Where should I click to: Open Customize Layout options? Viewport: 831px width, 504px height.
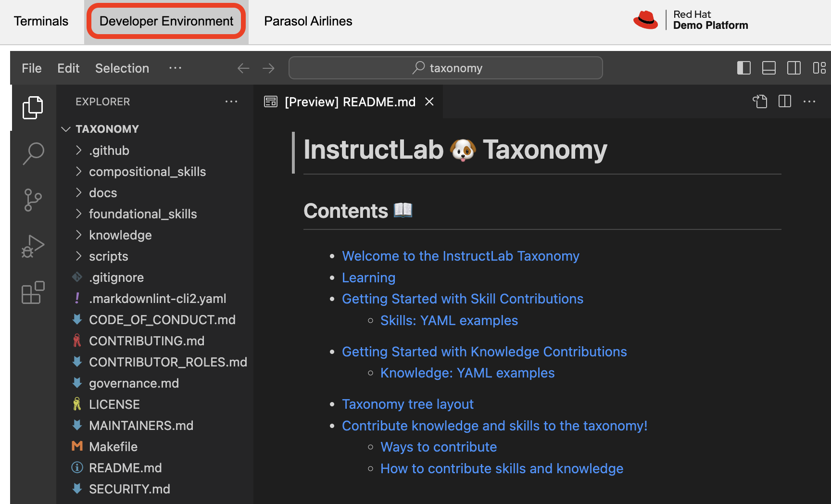[x=819, y=68]
